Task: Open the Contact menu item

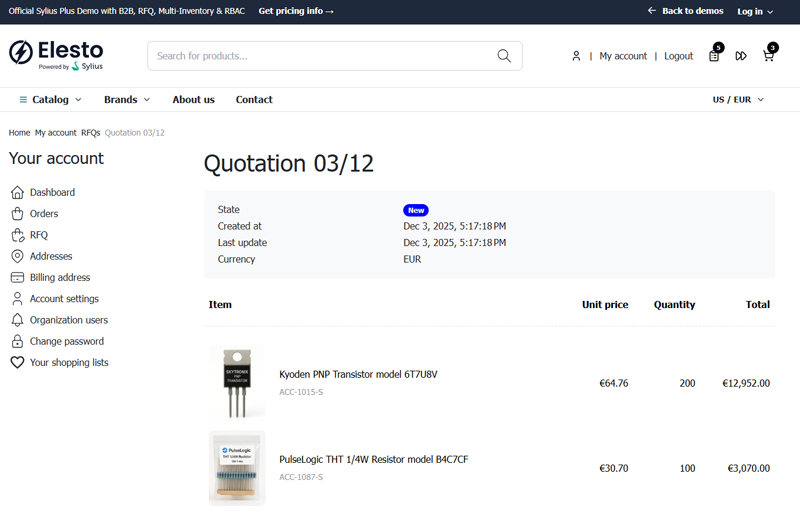Action: 254,100
